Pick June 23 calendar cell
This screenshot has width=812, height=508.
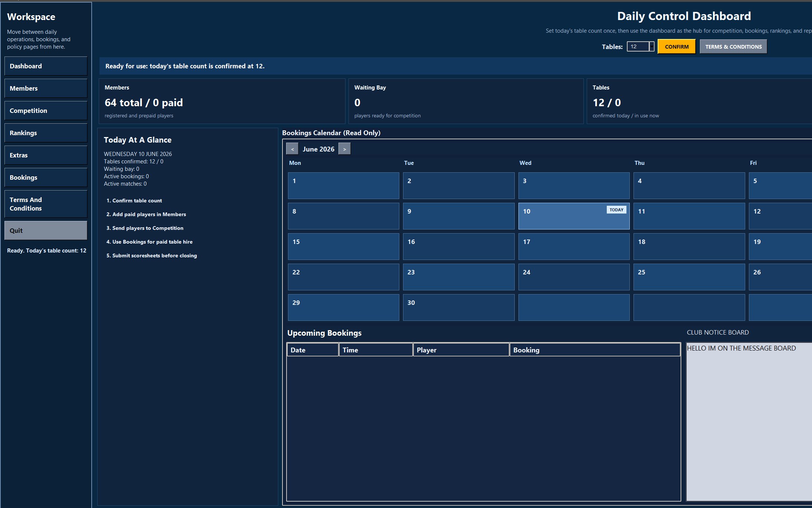pyautogui.click(x=459, y=277)
